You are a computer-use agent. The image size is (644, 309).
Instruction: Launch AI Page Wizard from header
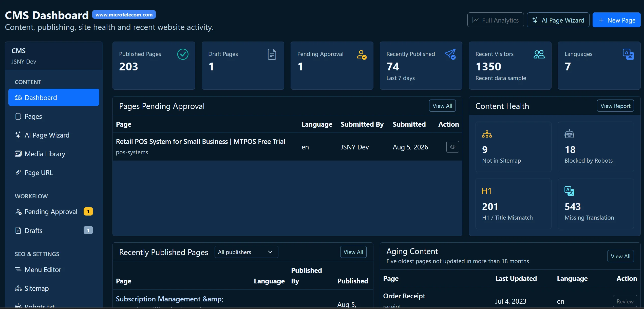pos(558,20)
